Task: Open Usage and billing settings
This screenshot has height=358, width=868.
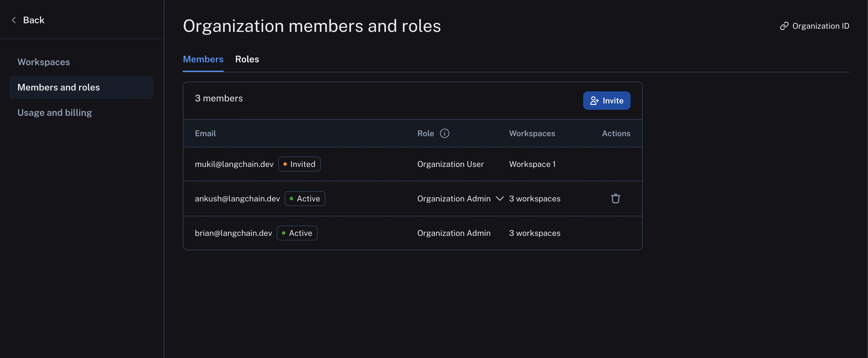Action: pos(55,112)
